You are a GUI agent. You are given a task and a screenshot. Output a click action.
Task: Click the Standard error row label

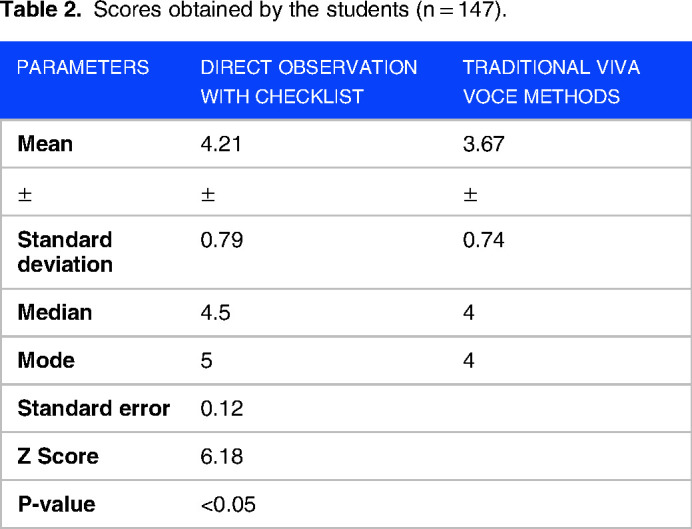(x=94, y=409)
